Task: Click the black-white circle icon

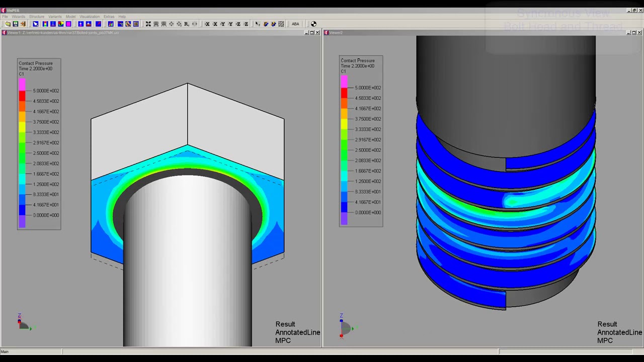Action: click(x=313, y=24)
